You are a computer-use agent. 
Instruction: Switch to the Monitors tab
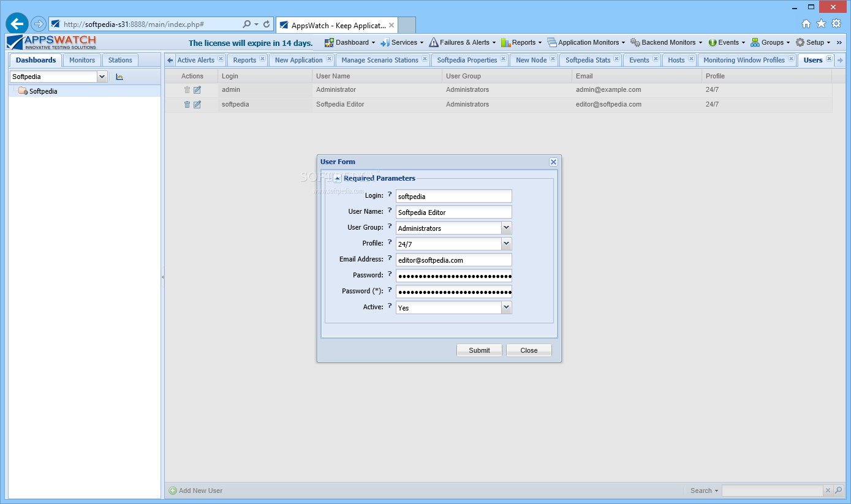coord(82,60)
